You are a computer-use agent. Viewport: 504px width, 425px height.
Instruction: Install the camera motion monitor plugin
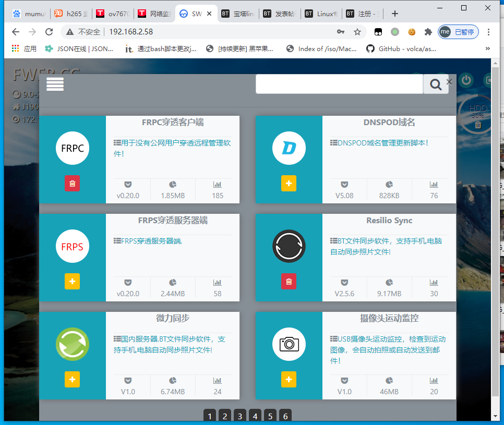click(289, 380)
